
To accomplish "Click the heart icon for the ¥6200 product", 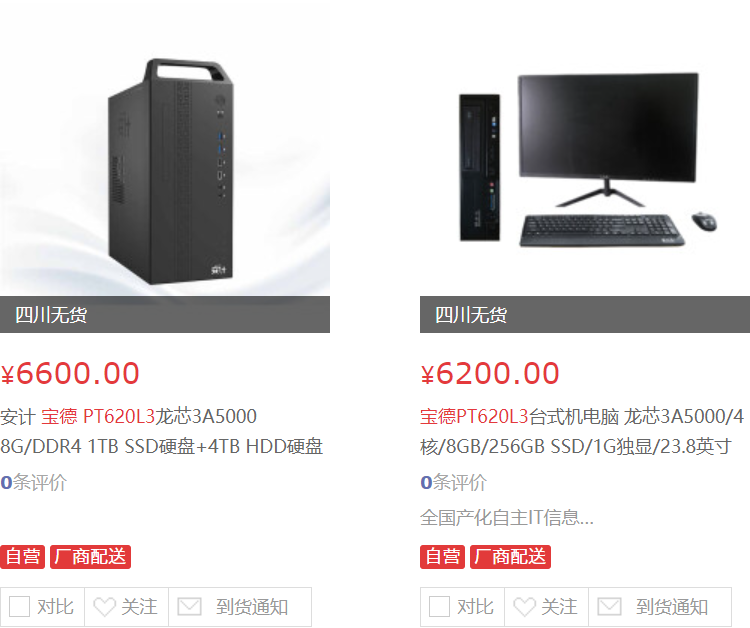I will pos(524,607).
